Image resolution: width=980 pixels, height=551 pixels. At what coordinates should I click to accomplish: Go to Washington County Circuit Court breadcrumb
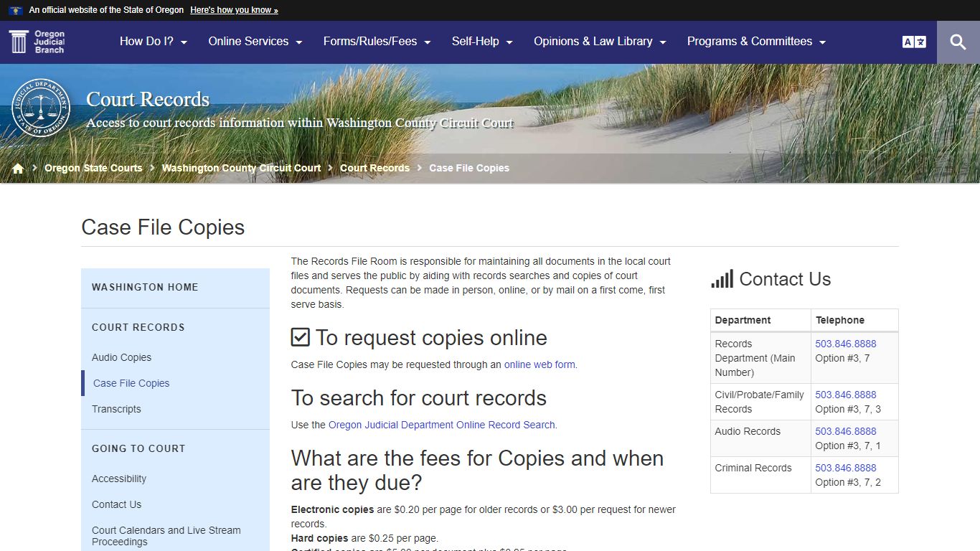(241, 168)
